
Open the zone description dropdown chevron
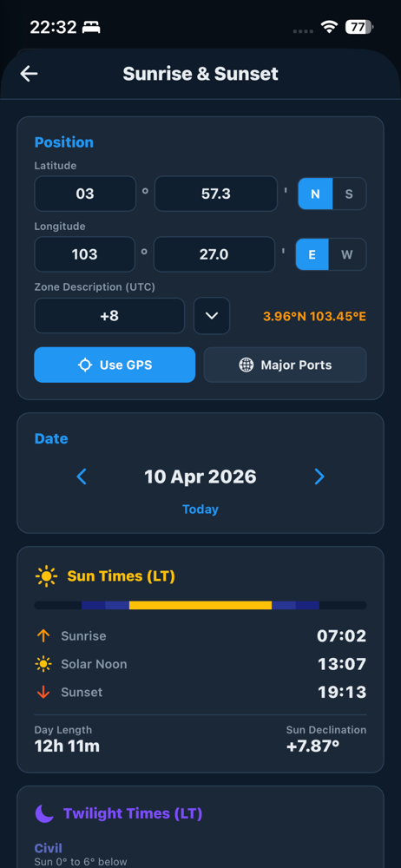pyautogui.click(x=212, y=316)
